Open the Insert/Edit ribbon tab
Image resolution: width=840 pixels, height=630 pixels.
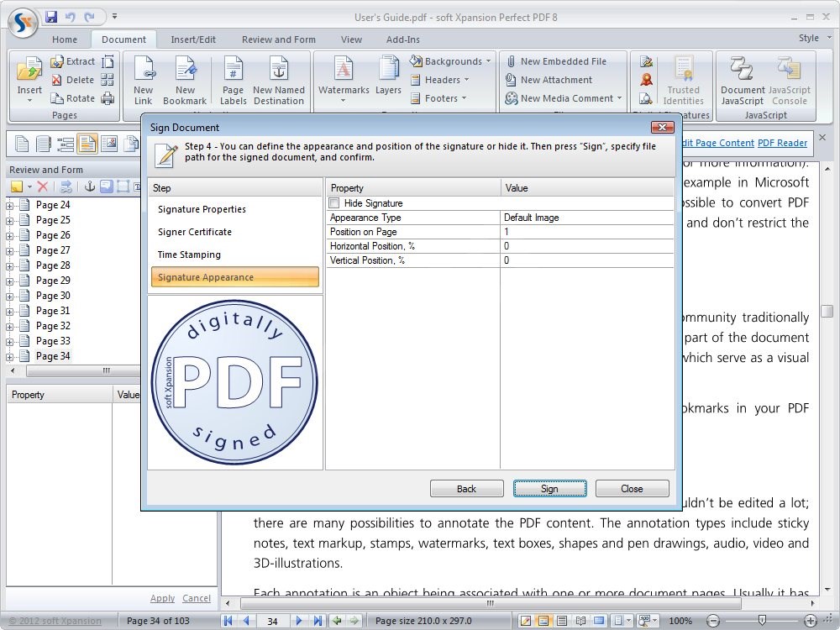click(x=193, y=39)
